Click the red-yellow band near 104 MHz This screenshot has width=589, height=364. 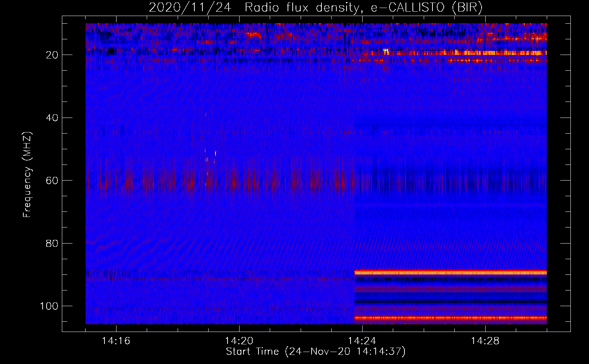(451, 318)
